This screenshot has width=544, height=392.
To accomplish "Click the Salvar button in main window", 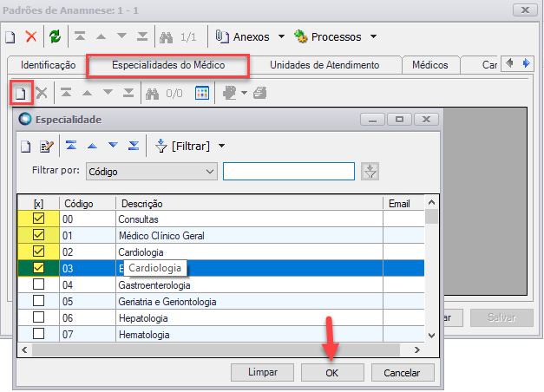I will (501, 317).
